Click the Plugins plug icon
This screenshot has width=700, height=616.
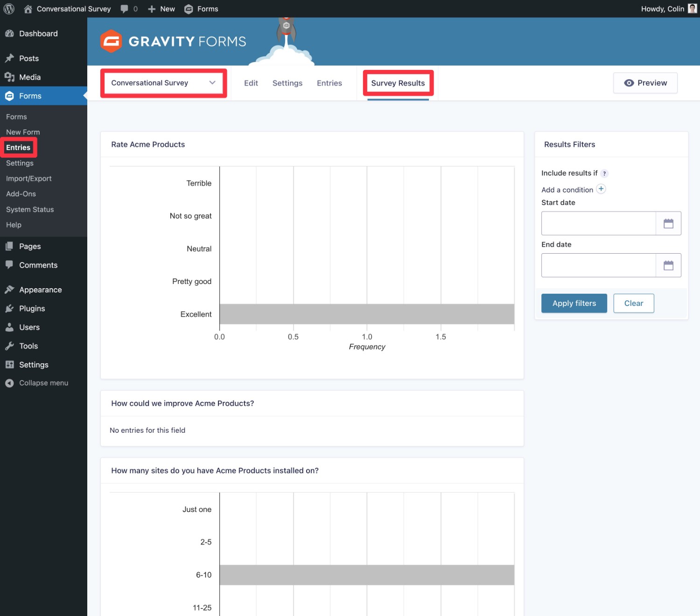click(x=9, y=308)
